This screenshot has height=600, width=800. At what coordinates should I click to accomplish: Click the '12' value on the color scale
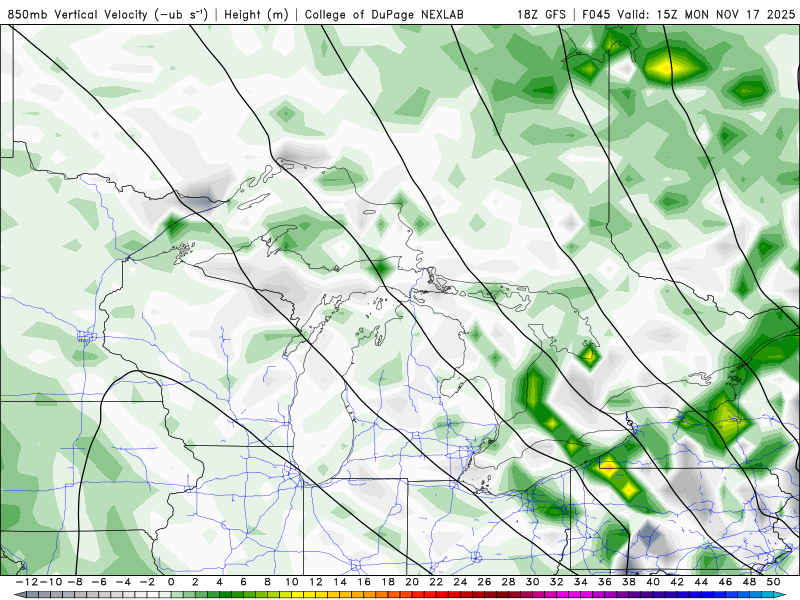pos(316,582)
